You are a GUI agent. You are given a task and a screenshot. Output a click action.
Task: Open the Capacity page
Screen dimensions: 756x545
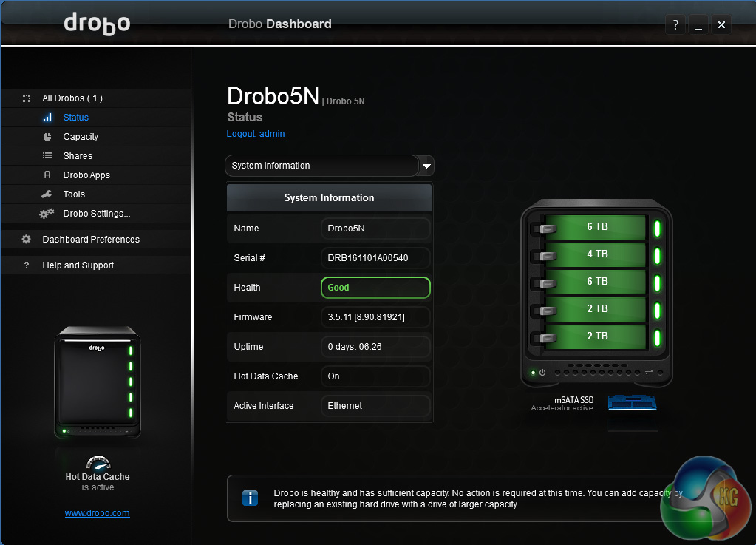pos(81,137)
